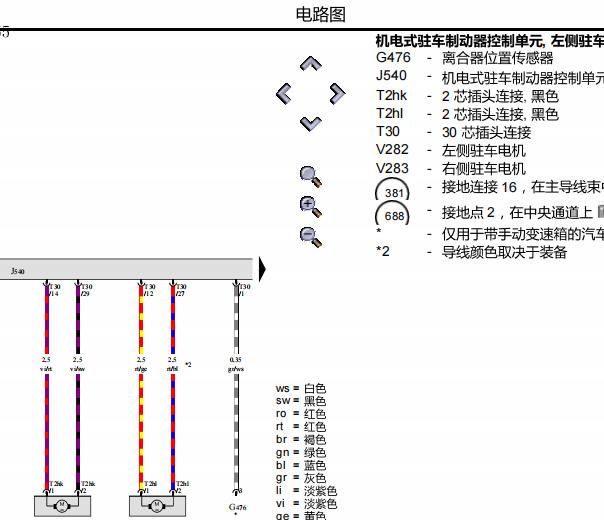Click the plain magnifier reset zoom icon

click(310, 177)
